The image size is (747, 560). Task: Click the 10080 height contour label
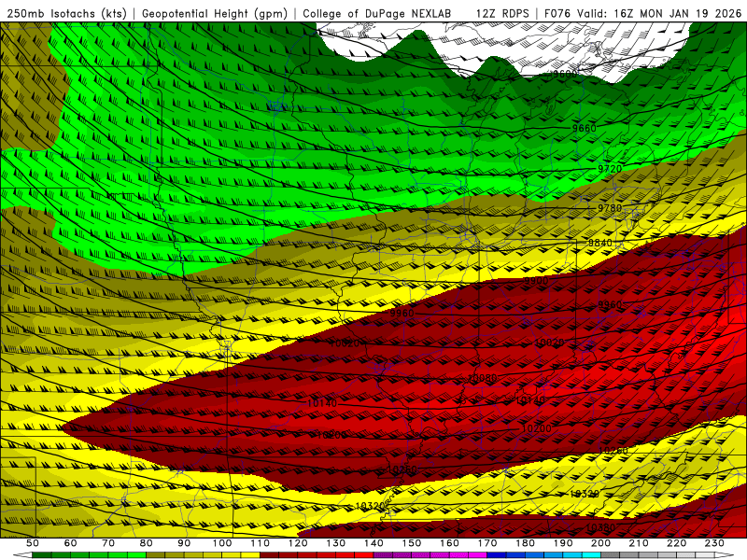pos(482,378)
